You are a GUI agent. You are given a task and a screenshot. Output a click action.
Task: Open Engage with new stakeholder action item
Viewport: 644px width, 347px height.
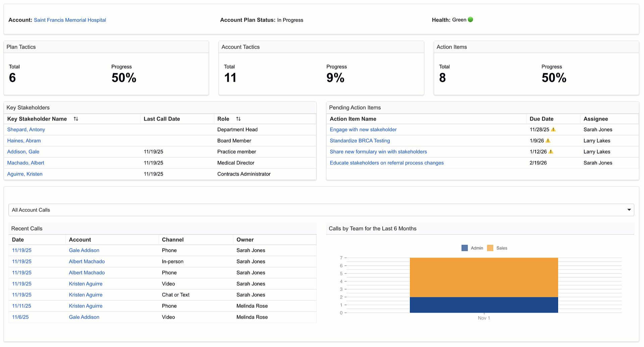(363, 130)
